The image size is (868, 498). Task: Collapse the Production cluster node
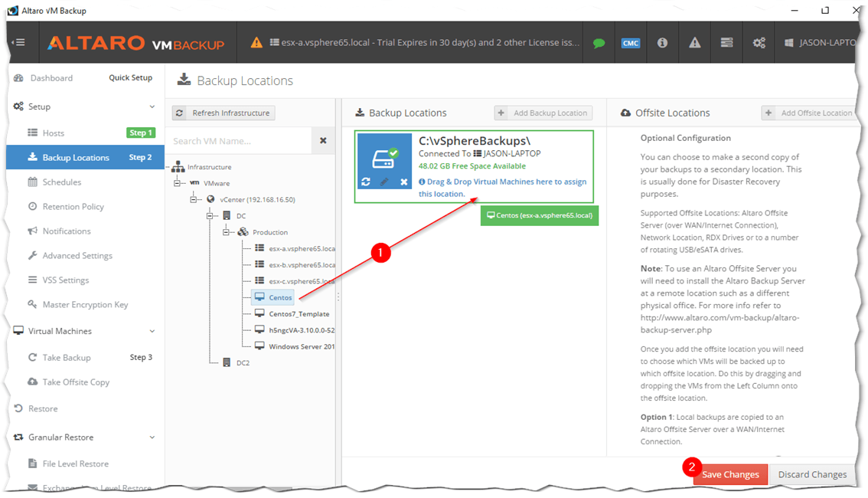226,232
